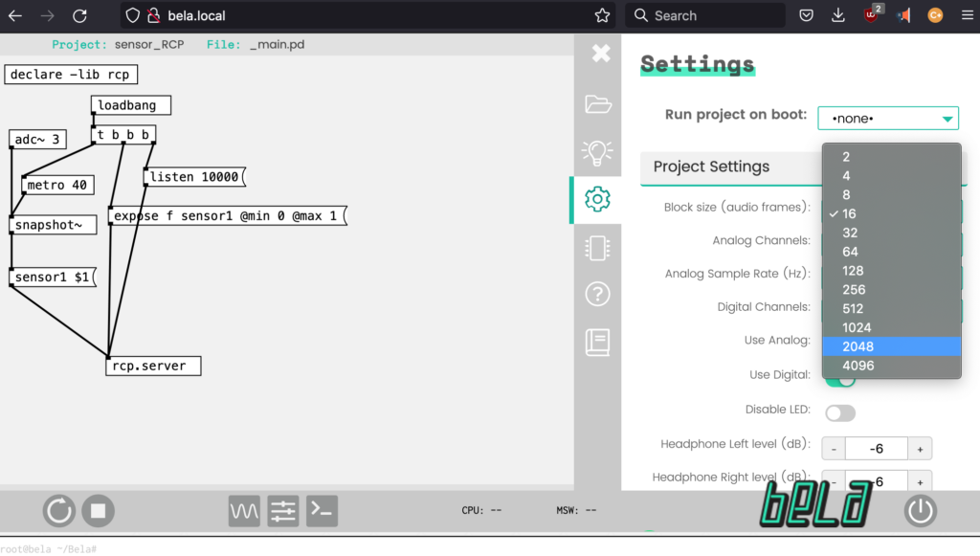Click the root@bela console prompt
Screen dimensions: 980x556
click(48, 549)
